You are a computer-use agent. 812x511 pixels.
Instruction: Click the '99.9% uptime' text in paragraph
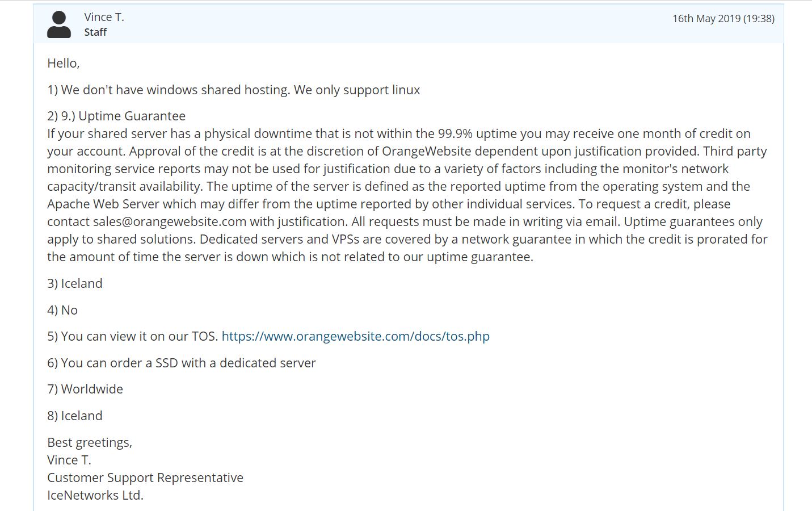click(474, 133)
